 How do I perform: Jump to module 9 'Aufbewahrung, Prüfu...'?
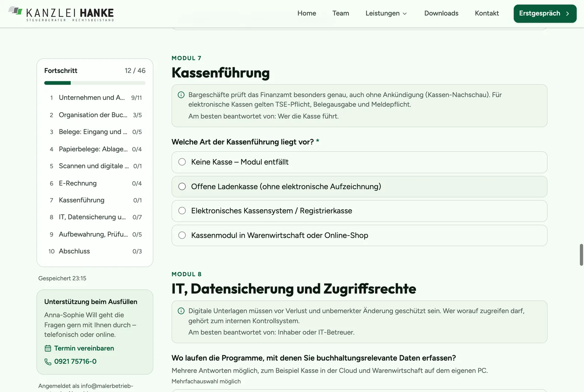tap(95, 234)
